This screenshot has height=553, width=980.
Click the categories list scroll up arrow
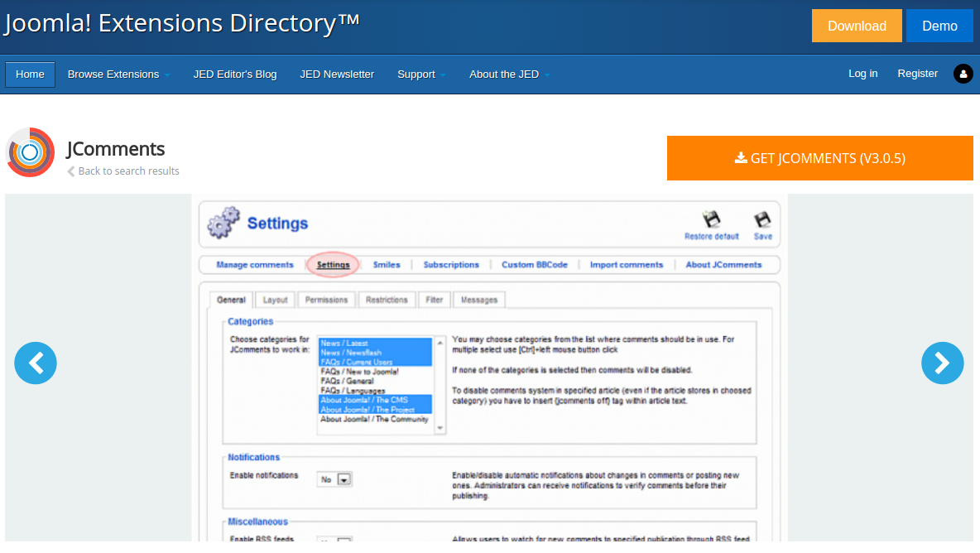tap(440, 343)
